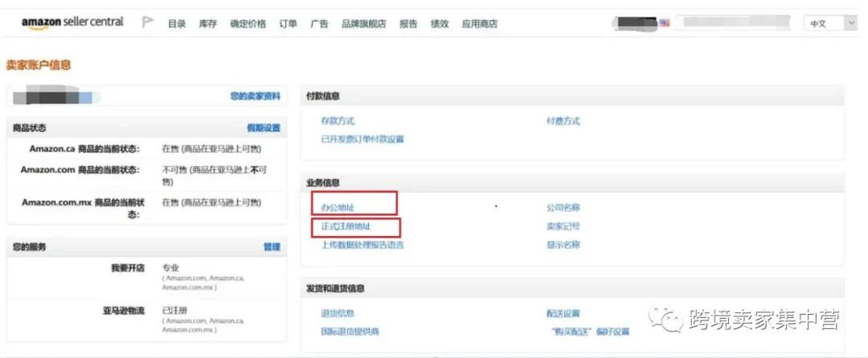Click the US flag marketplace icon
This screenshot has width=868, height=358.
[665, 23]
